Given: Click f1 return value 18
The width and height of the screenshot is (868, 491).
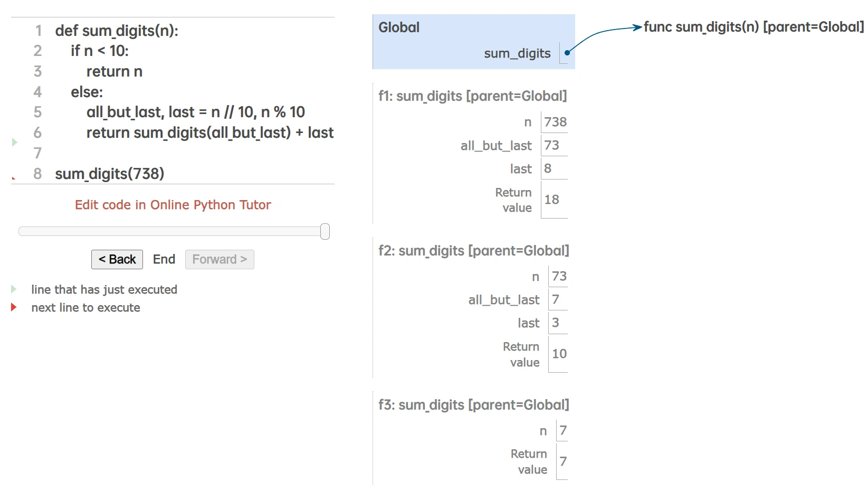Looking at the screenshot, I should point(552,200).
